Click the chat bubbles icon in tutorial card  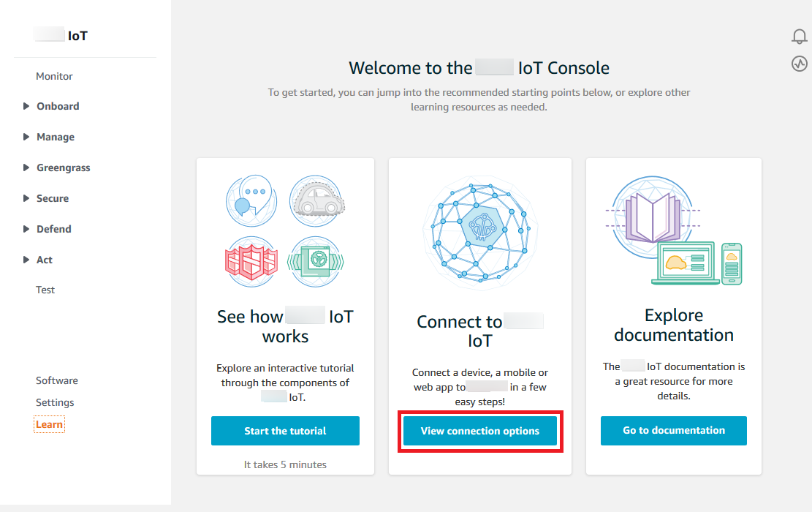coord(251,200)
